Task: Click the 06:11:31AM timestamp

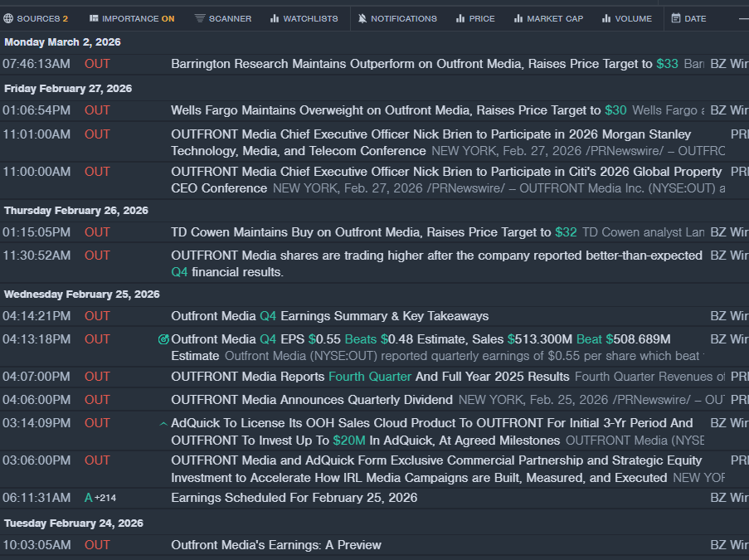Action: pos(36,498)
